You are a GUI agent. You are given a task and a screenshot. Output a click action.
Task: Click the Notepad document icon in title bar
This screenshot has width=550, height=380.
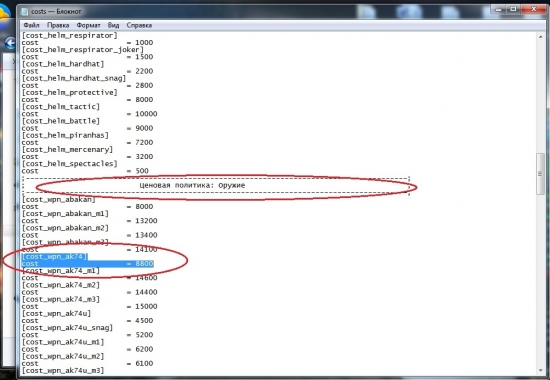point(25,12)
